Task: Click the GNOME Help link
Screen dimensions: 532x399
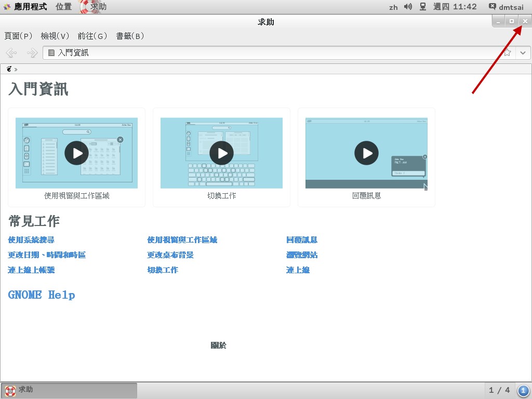Action: [41, 295]
